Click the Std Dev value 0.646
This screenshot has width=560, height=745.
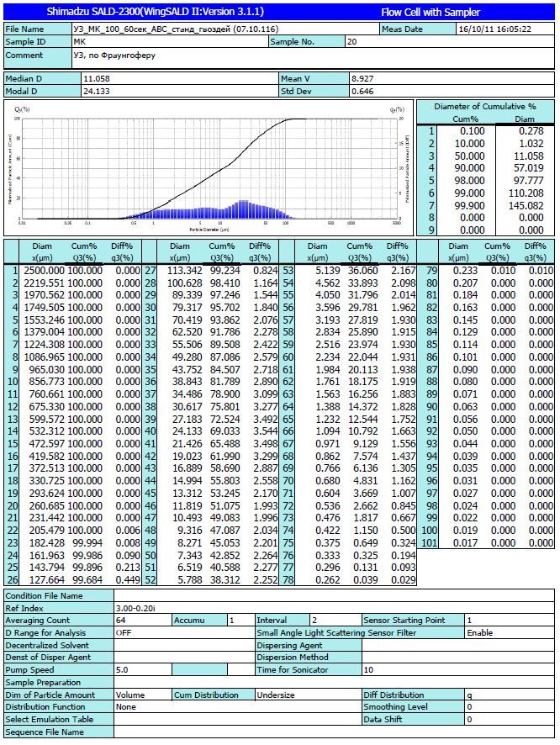362,91
